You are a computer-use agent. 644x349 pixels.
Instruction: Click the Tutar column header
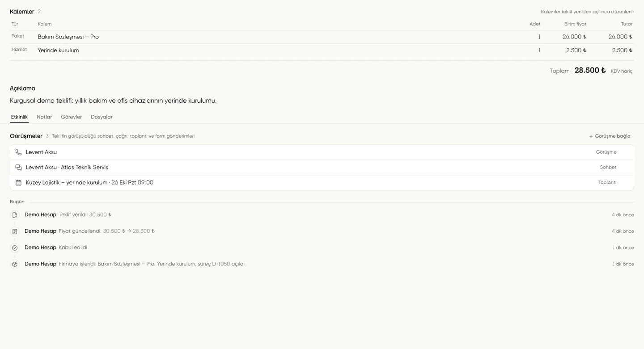point(627,24)
